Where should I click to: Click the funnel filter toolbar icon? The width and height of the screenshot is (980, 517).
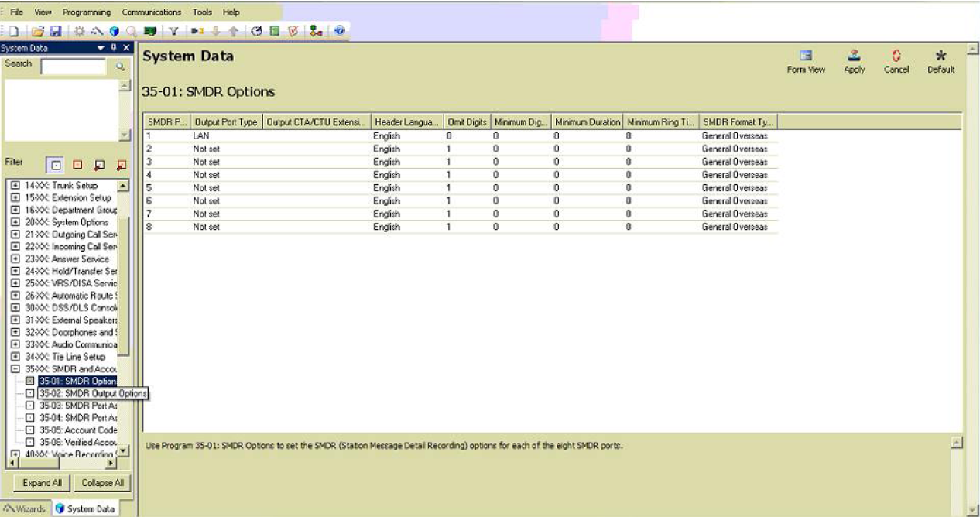(175, 32)
